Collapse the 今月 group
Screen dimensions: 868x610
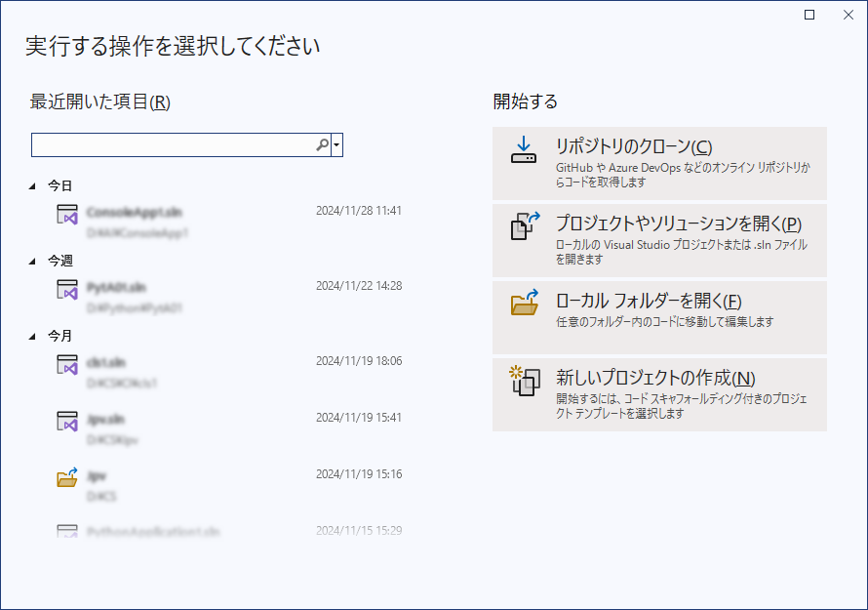tap(34, 336)
